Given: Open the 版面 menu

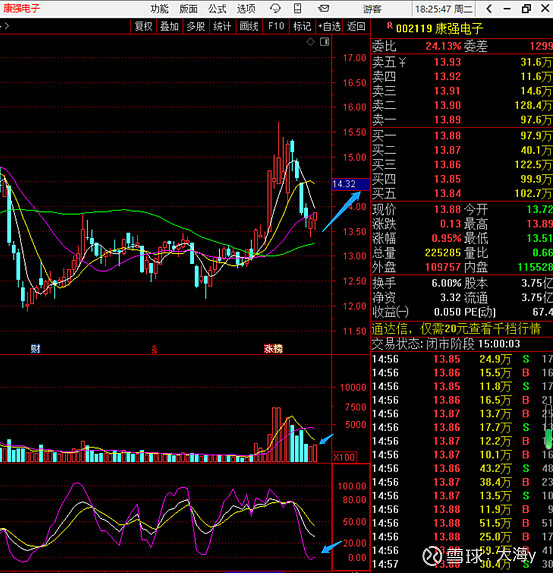Looking at the screenshot, I should coord(188,8).
